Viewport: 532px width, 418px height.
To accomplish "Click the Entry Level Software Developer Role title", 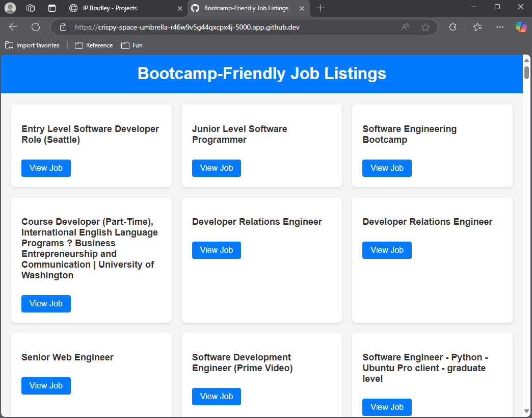I will (90, 135).
